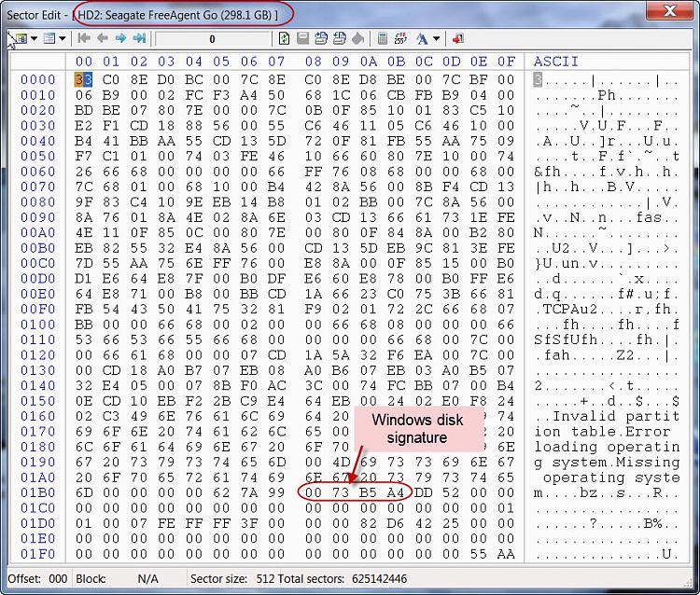Click Sector size 512 in status bar
Viewport: 700px width, 595px height.
click(x=232, y=579)
